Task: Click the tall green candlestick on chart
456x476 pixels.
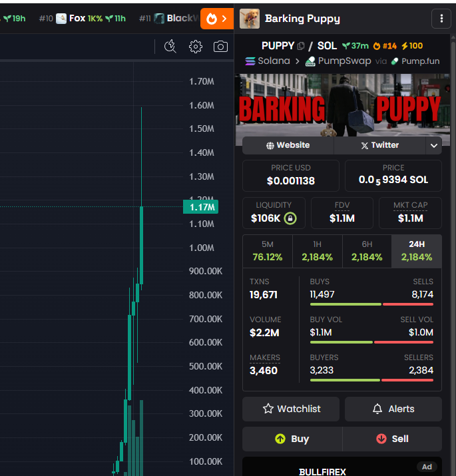Action: (142, 245)
